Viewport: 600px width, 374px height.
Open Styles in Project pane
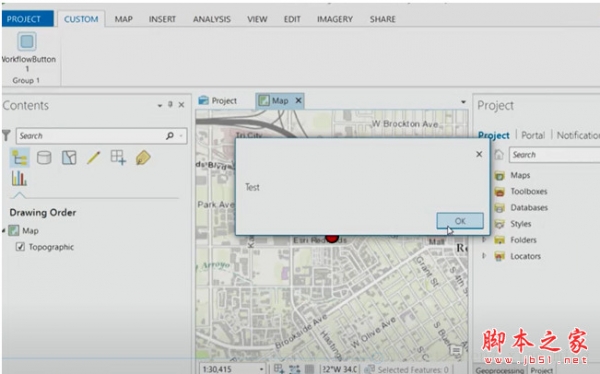[x=520, y=224]
